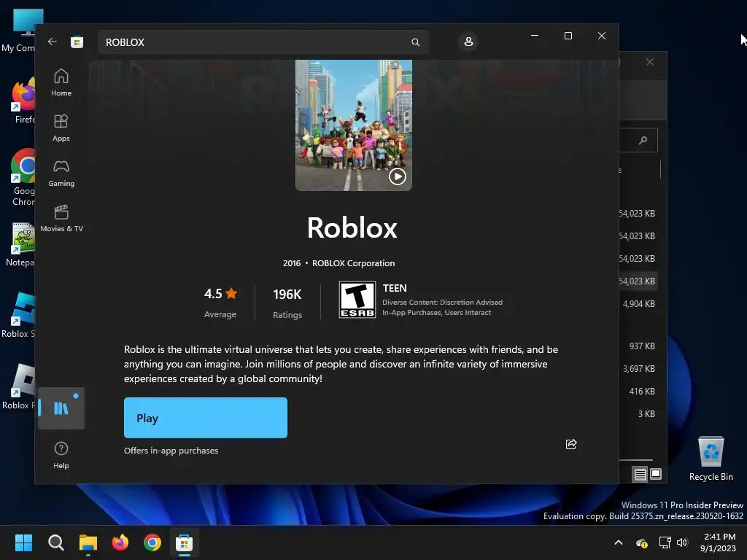Open File Explorer from taskbar
The width and height of the screenshot is (747, 560).
(x=88, y=542)
